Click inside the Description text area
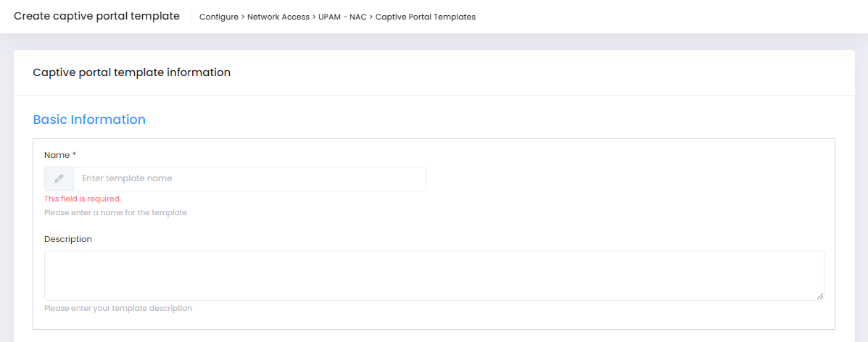 434,275
